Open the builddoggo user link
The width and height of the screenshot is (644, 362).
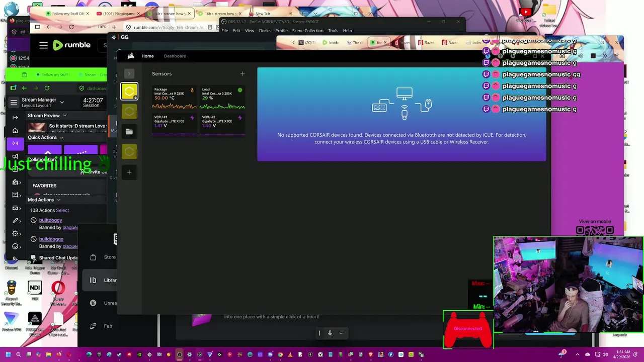point(51,239)
